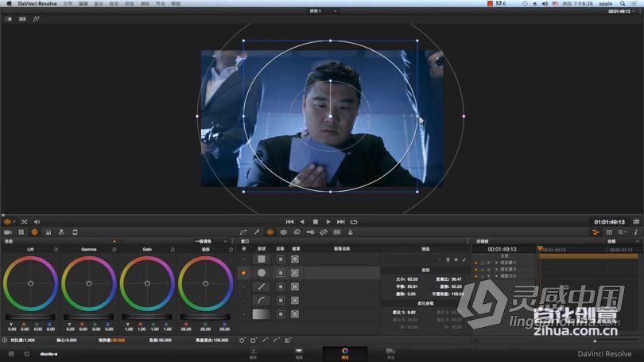Toggle shuffle/unmix mode next to viewer options
The width and height of the screenshot is (644, 362).
(24, 222)
